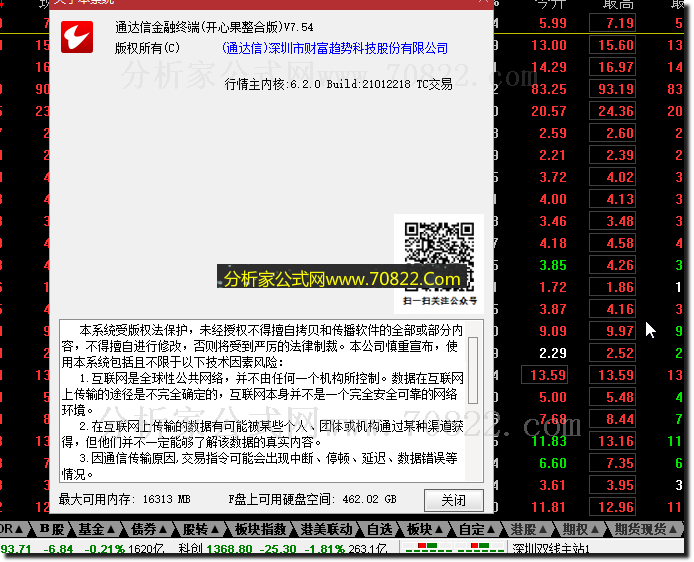The image size is (694, 562).
Task: Select the 2.60 high price cell
Action: tap(613, 133)
